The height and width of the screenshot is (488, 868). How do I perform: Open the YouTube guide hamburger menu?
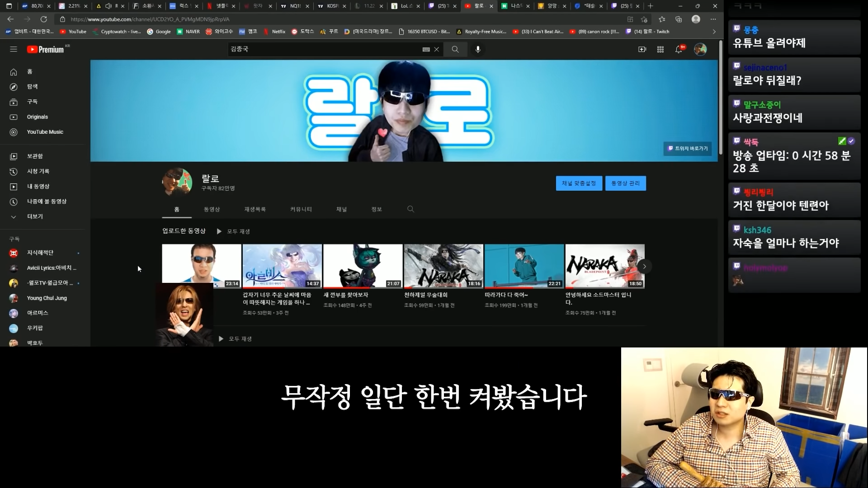coord(14,49)
